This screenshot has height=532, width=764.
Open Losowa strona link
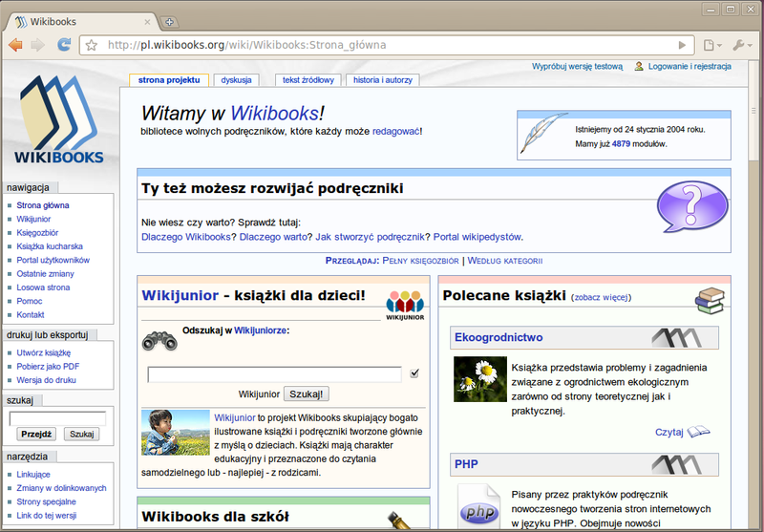pos(43,287)
